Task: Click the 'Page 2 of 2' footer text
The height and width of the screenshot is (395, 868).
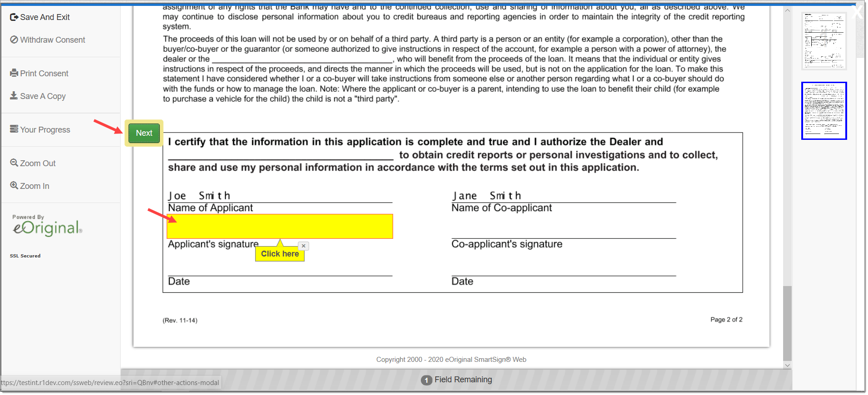Action: coord(726,320)
